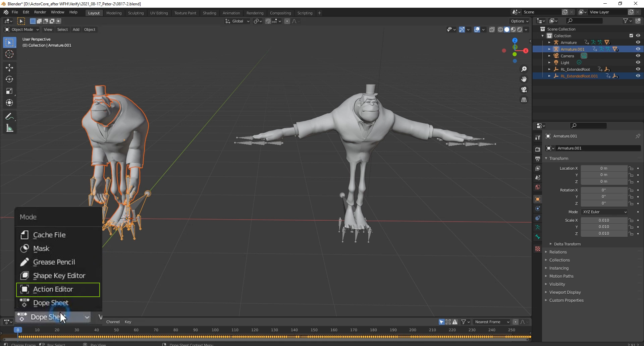Expand the Motion Paths panel

tap(561, 276)
